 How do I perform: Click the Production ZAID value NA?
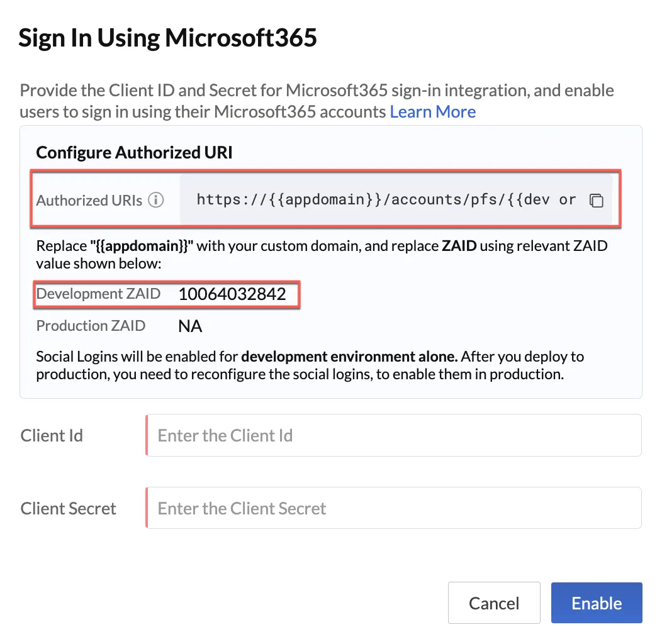(x=191, y=326)
